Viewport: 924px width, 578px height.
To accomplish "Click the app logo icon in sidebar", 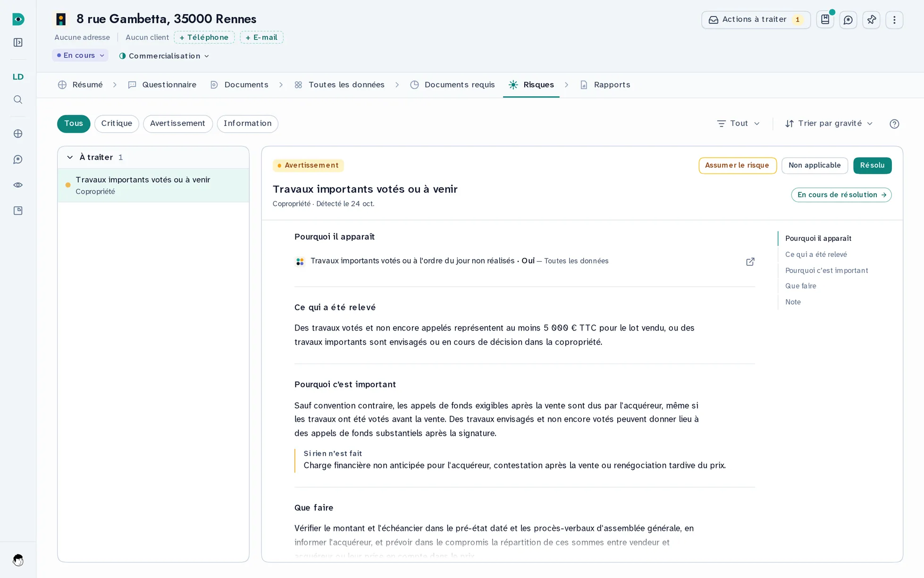I will [18, 19].
